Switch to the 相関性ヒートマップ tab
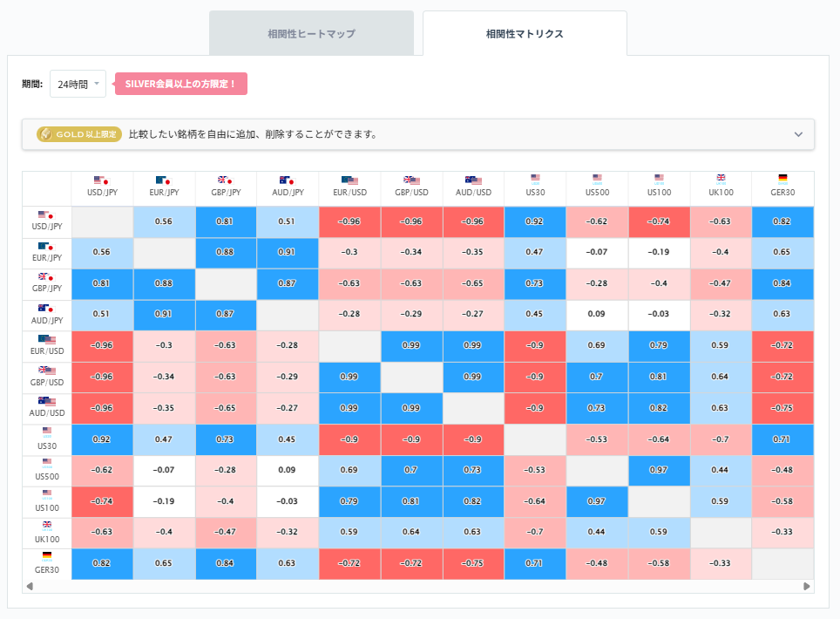Viewport: 840px width, 619px height. click(x=311, y=32)
